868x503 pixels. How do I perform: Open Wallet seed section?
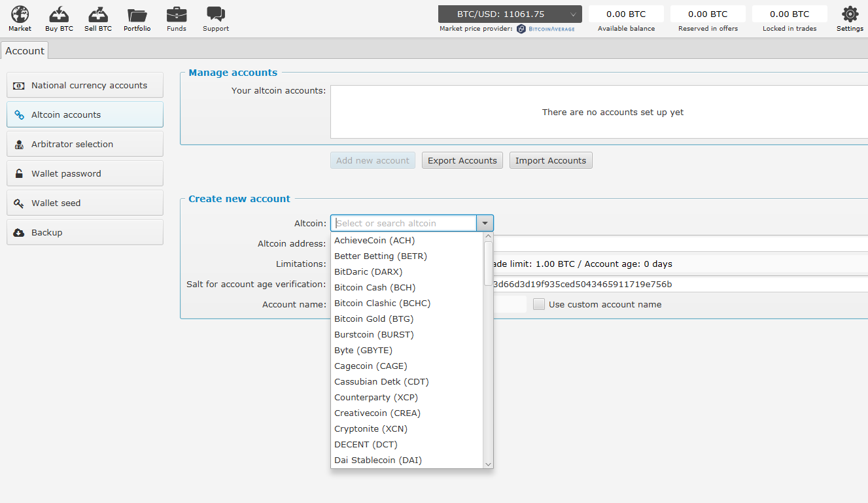pos(85,203)
